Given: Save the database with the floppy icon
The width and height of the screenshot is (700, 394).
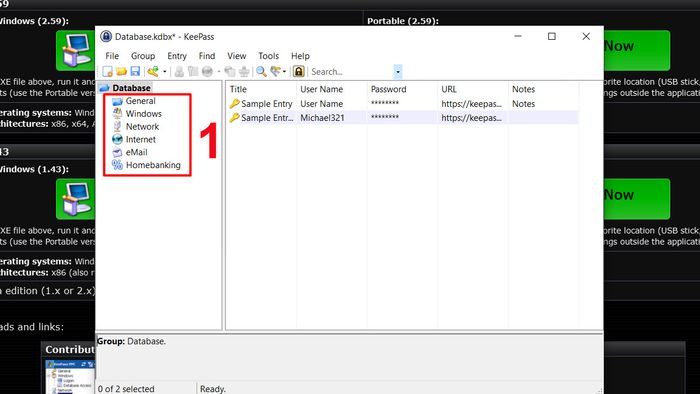Looking at the screenshot, I should (135, 71).
